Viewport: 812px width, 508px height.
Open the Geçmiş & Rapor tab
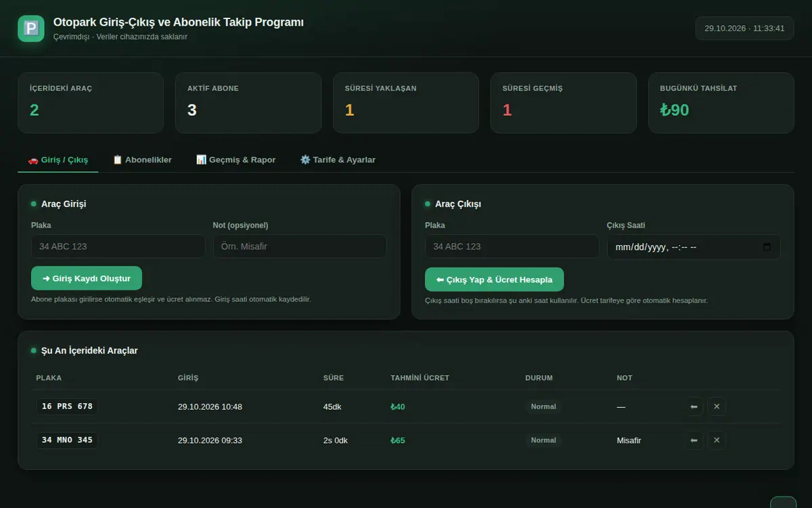(x=236, y=160)
